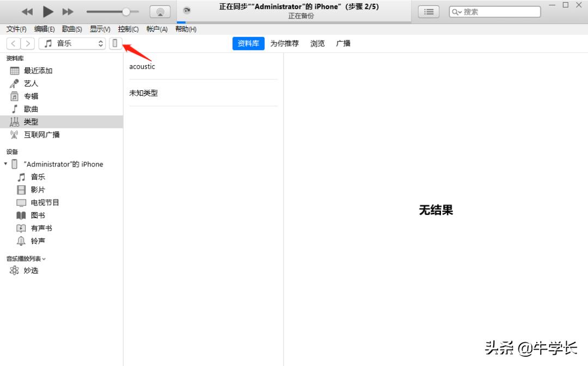588x366 pixels.
Task: Select the 铃声 bell icon under the device
Action: click(21, 241)
